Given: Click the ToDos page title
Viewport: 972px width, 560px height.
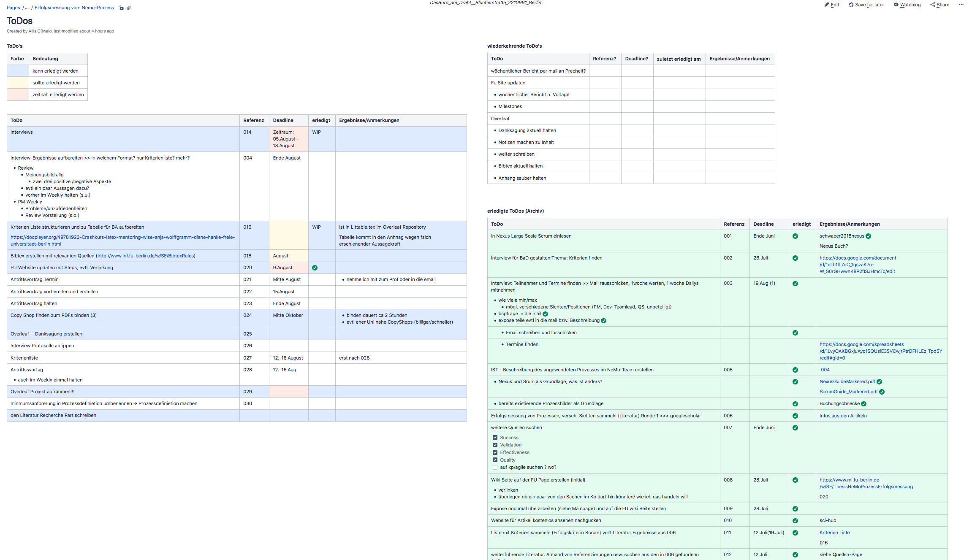Looking at the screenshot, I should 19,21.
